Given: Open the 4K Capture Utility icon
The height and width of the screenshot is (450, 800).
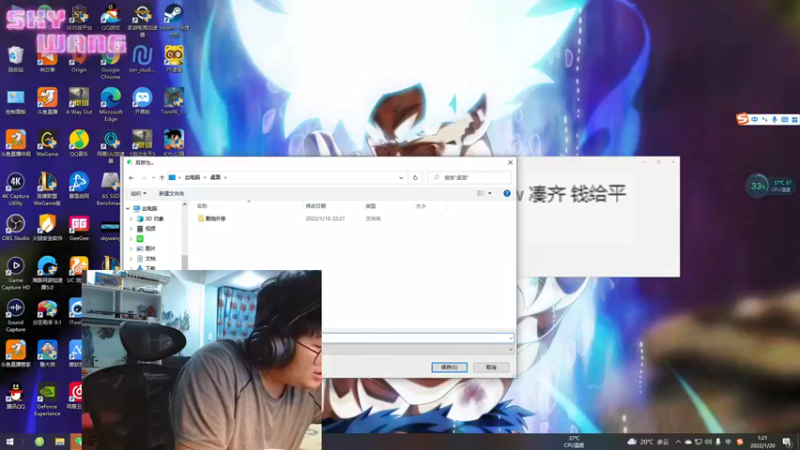Looking at the screenshot, I should pyautogui.click(x=15, y=189).
